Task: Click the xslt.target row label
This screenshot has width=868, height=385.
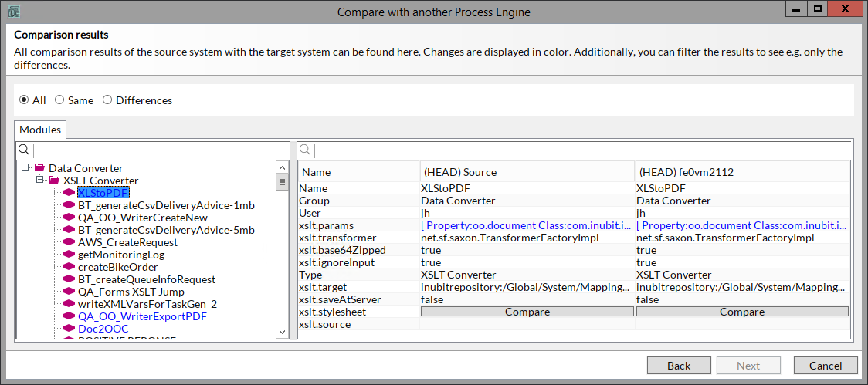Action: coord(323,287)
